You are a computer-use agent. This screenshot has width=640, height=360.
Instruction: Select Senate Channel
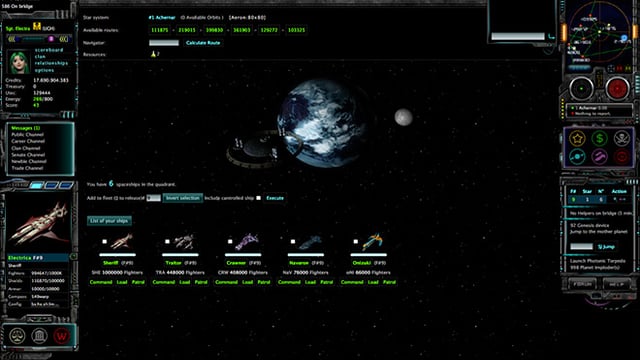pyautogui.click(x=28, y=155)
